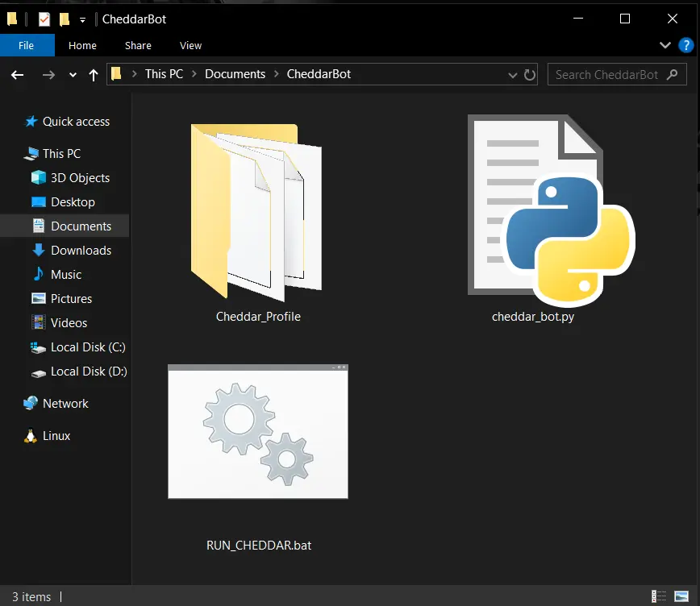Viewport: 700px width, 606px height.
Task: Switch to details view layout
Action: pyautogui.click(x=659, y=596)
